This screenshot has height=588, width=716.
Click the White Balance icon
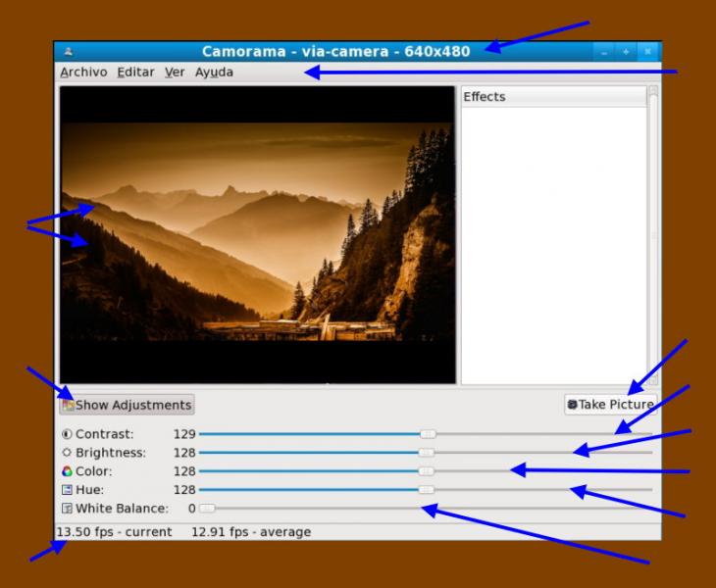(67, 509)
